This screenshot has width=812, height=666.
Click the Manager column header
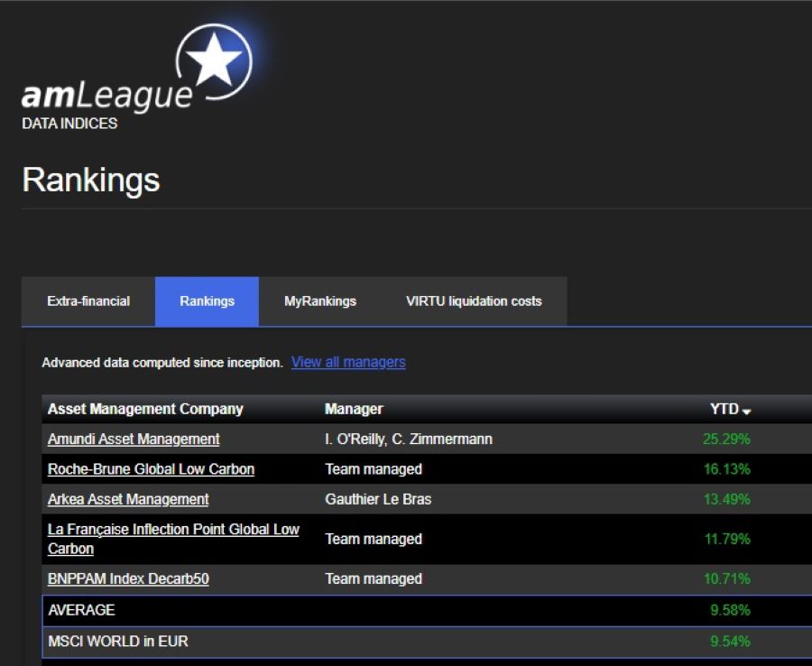tap(354, 409)
